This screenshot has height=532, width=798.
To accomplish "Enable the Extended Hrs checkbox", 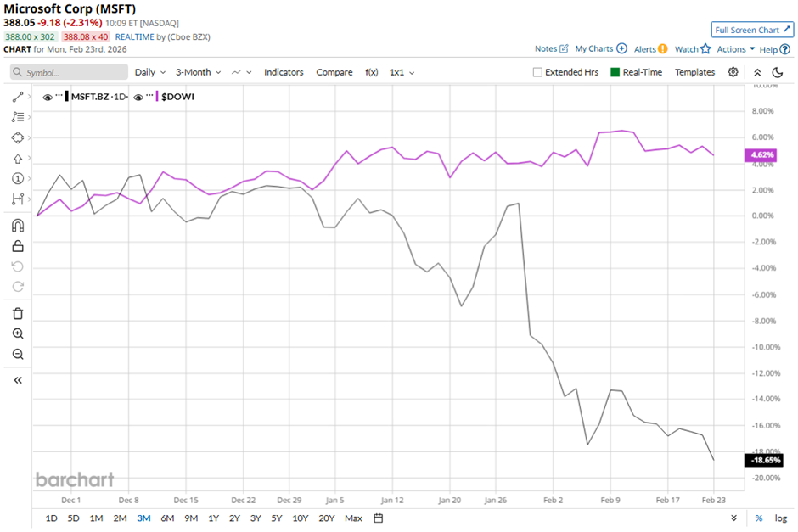I will (537, 72).
